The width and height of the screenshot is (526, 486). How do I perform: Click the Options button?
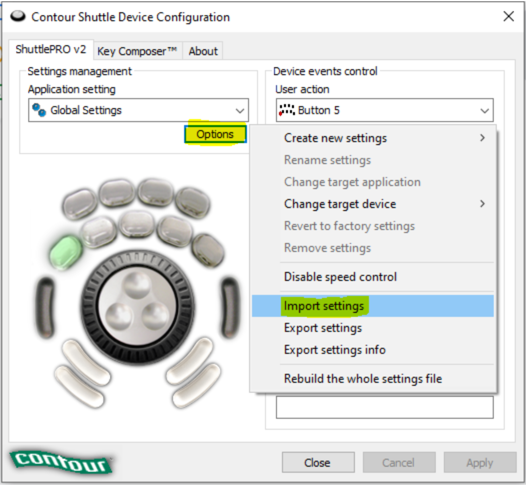pos(215,134)
